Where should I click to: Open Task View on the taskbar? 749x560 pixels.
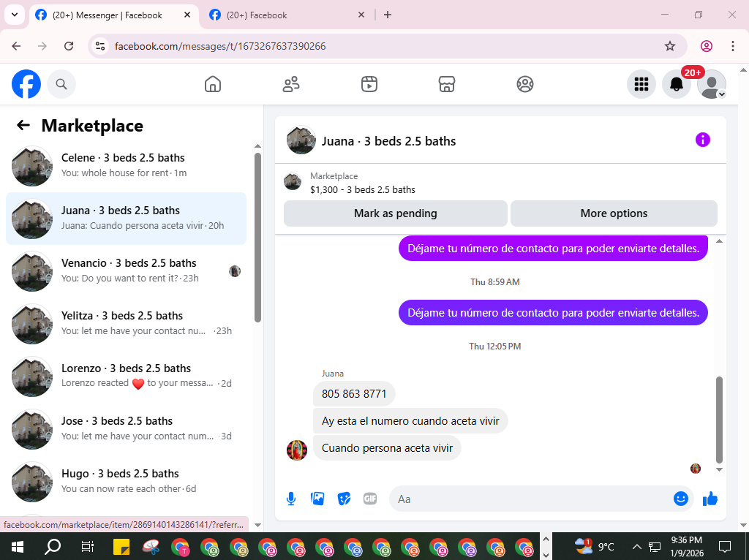pyautogui.click(x=88, y=547)
